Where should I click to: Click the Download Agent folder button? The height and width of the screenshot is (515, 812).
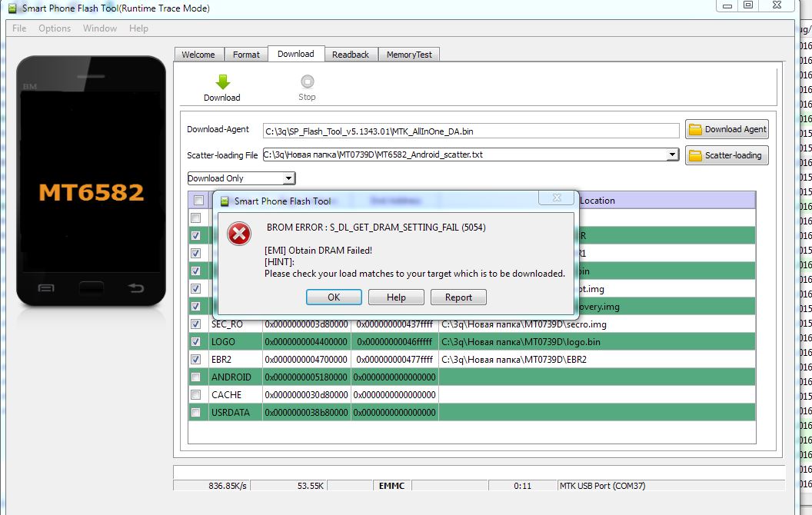[727, 130]
